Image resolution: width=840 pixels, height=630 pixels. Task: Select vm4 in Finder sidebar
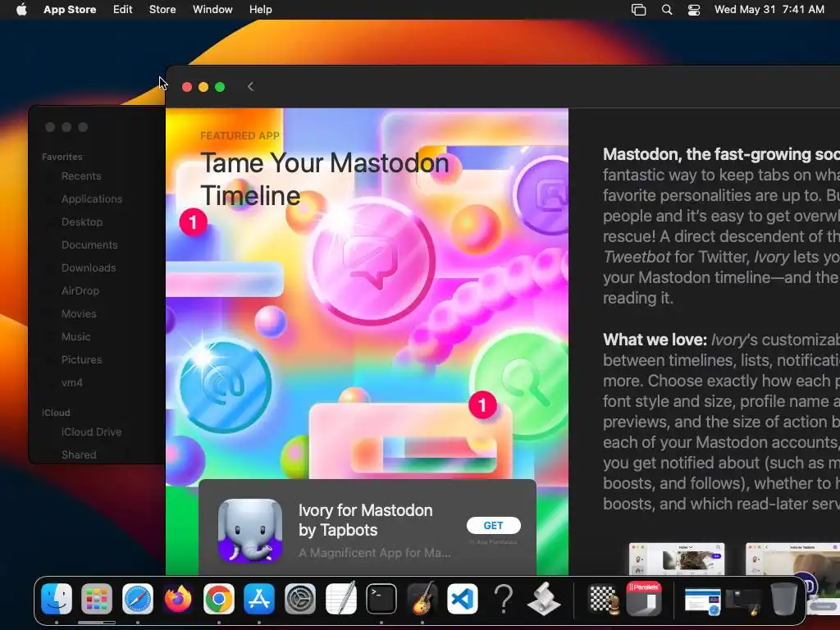(x=72, y=383)
